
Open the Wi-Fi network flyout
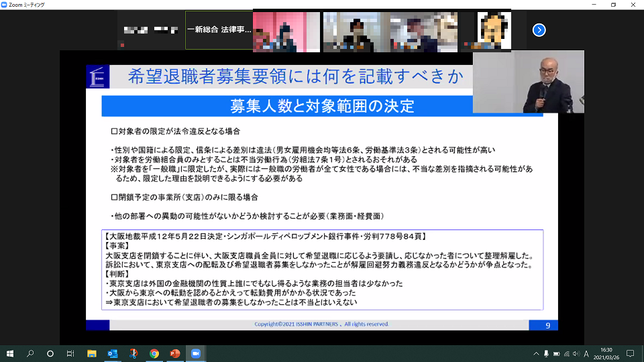566,353
